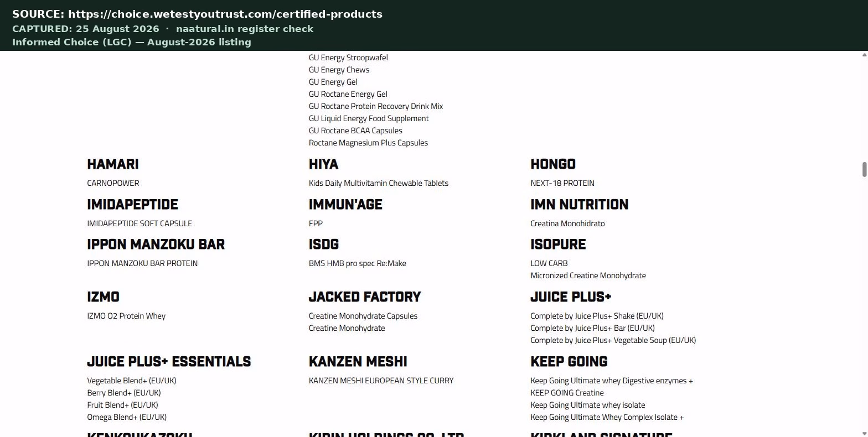Screen dimensions: 868x437
Task: Click BMS HMB pro spec Re:Make
Action: pyautogui.click(x=358, y=263)
